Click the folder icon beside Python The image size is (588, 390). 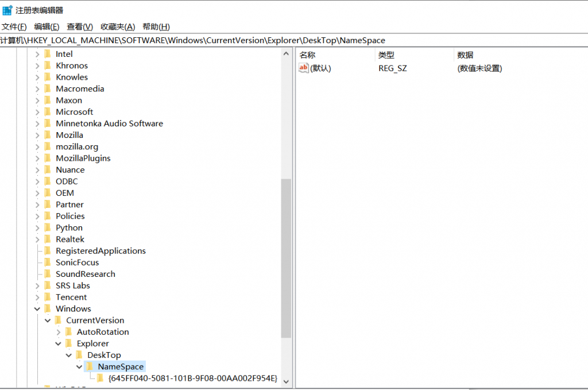point(48,227)
